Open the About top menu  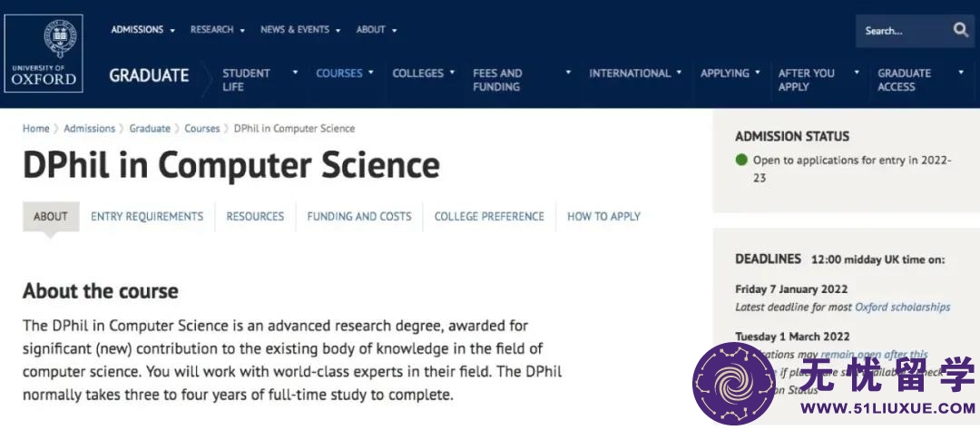click(x=377, y=29)
